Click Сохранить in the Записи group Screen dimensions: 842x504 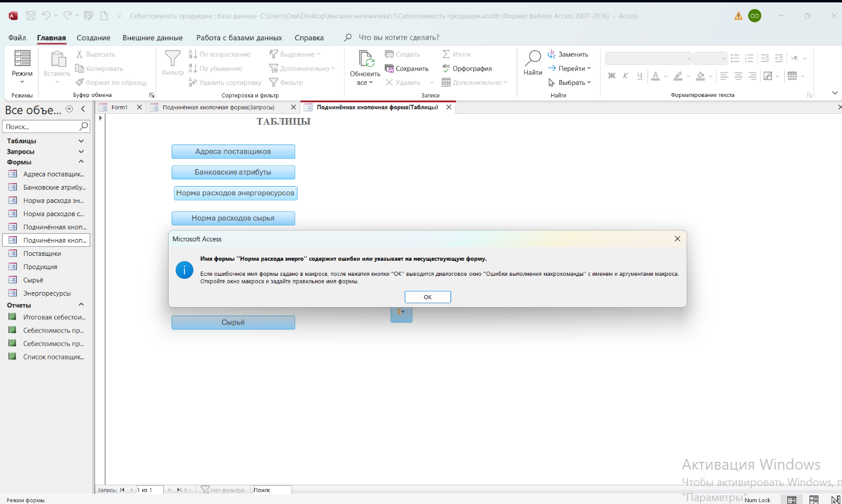click(407, 69)
